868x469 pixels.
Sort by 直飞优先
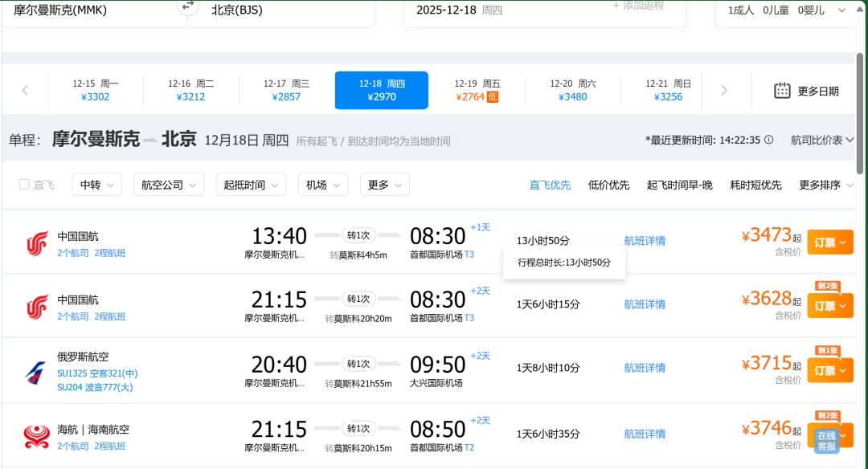coord(550,185)
